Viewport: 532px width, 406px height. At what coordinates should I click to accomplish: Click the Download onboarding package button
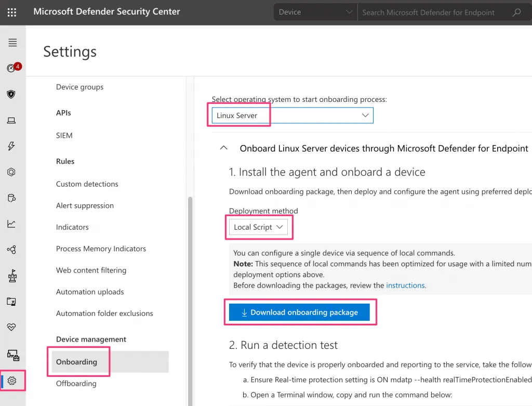(x=299, y=312)
